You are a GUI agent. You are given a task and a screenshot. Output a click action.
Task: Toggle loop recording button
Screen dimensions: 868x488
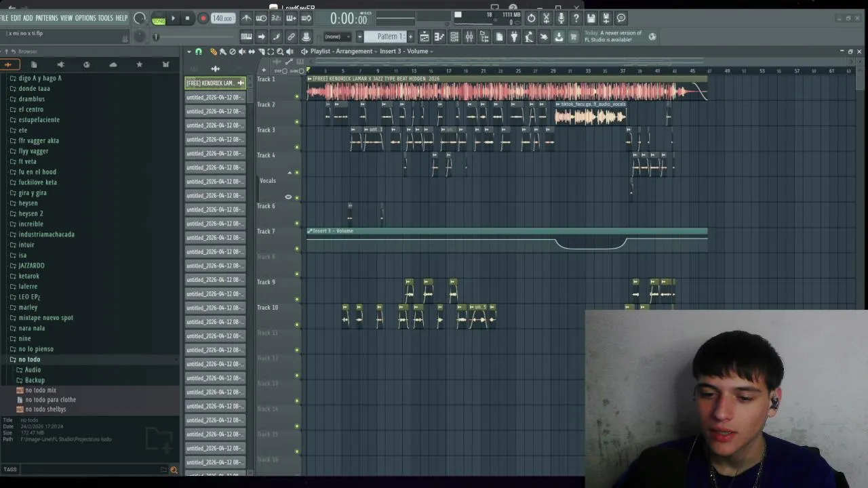tap(306, 18)
